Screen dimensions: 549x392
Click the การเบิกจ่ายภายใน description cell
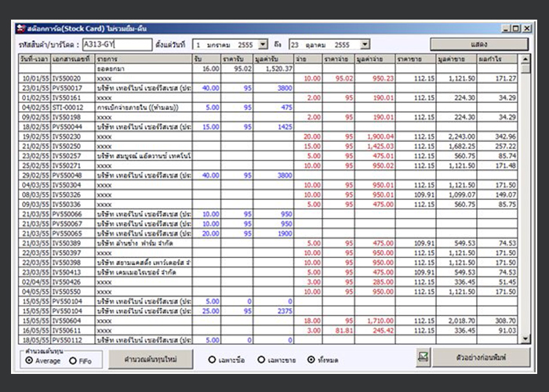pyautogui.click(x=144, y=107)
